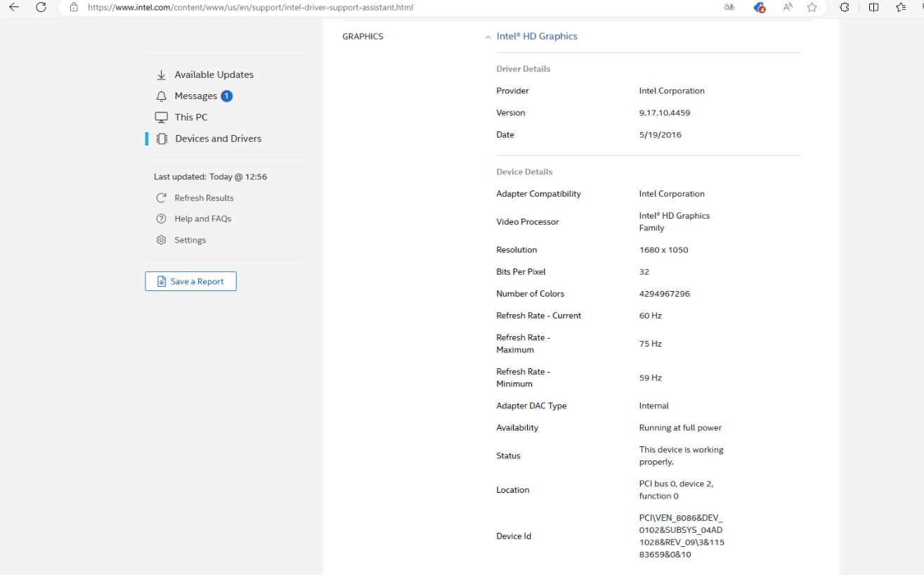Viewport: 924px width, 575px height.
Task: Go back with the browser back arrow
Action: [x=14, y=7]
